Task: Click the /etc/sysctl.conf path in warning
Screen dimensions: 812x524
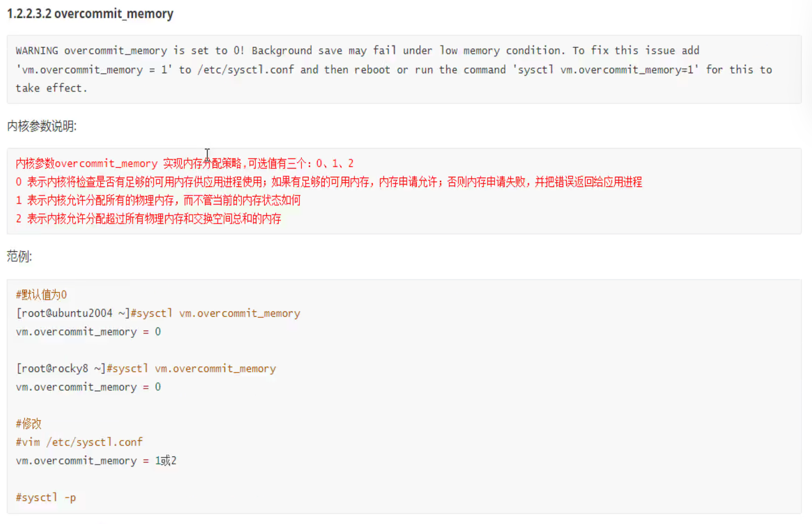Action: (x=245, y=70)
